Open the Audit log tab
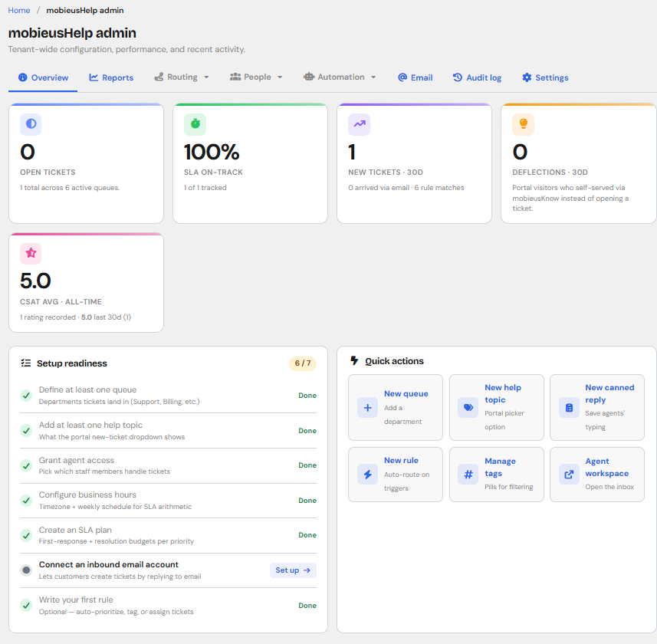This screenshot has width=657, height=644. [x=478, y=77]
